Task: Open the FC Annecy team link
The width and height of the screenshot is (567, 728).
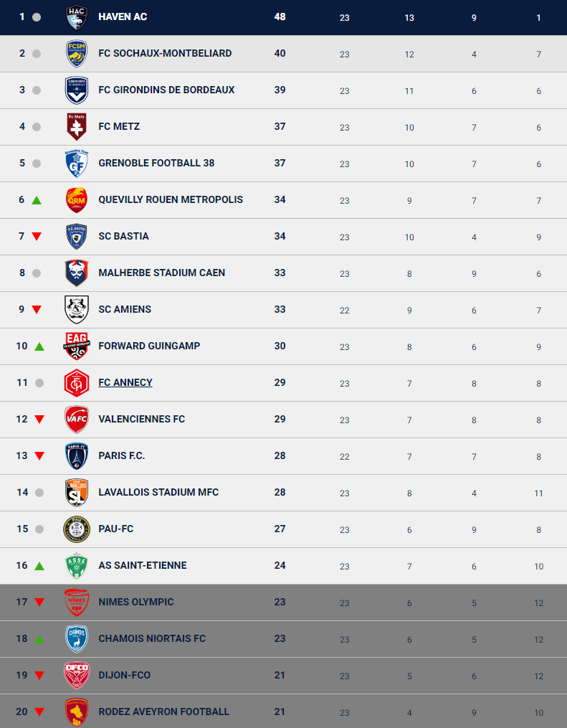Action: [x=125, y=383]
